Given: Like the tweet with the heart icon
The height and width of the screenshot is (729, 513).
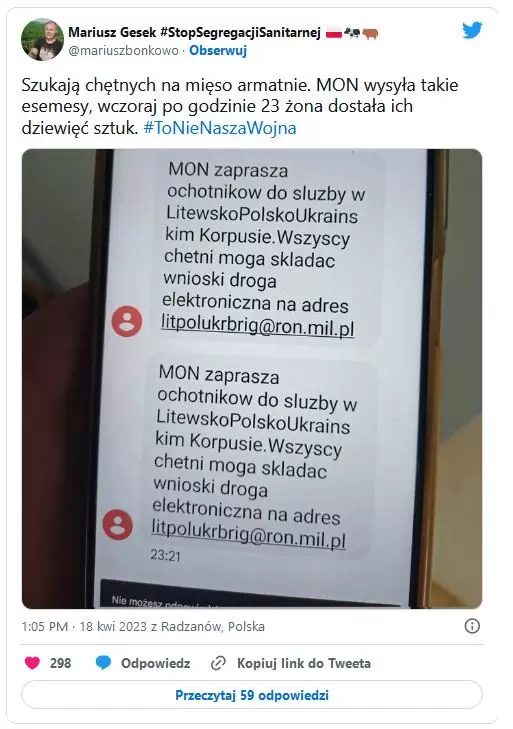Looking at the screenshot, I should pos(32,663).
